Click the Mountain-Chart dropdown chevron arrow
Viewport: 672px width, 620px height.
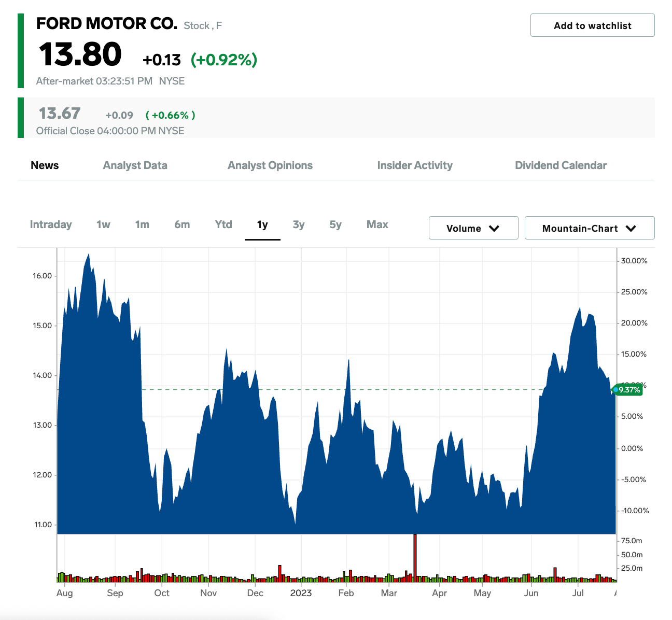pyautogui.click(x=631, y=229)
